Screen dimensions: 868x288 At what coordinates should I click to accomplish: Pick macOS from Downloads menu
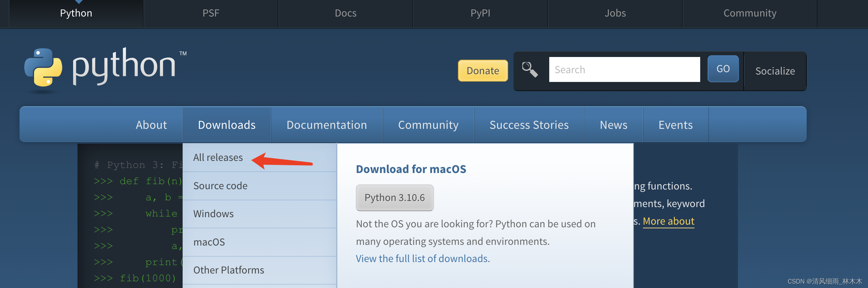pyautogui.click(x=209, y=242)
